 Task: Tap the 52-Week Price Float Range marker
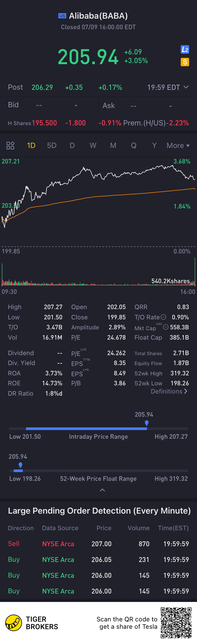click(20, 465)
